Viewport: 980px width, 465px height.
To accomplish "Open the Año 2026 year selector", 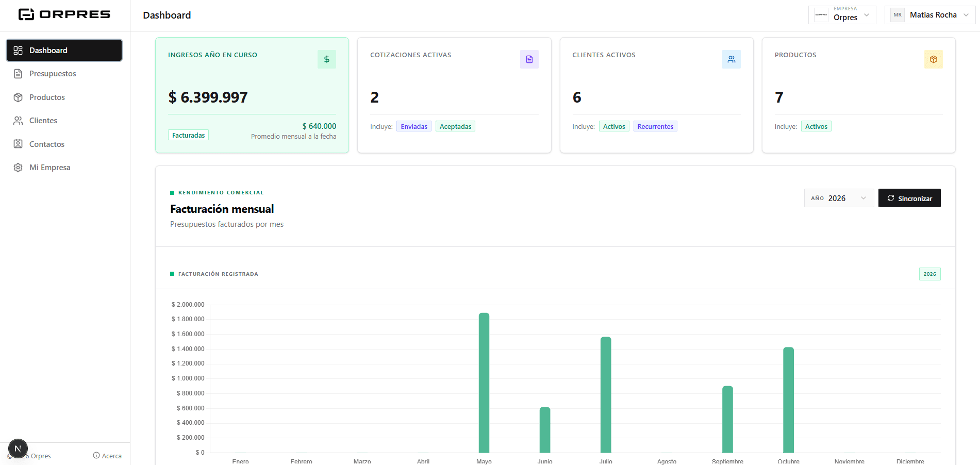I will coord(839,198).
